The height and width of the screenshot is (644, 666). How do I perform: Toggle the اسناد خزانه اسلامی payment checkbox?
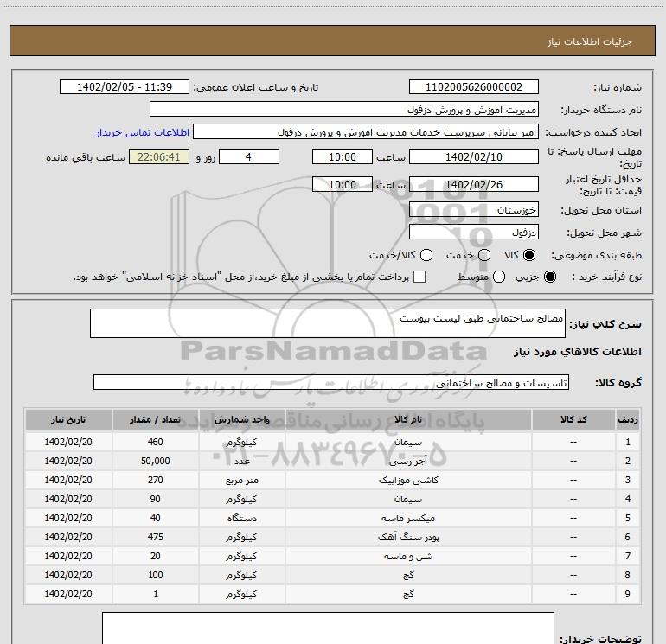(x=419, y=277)
